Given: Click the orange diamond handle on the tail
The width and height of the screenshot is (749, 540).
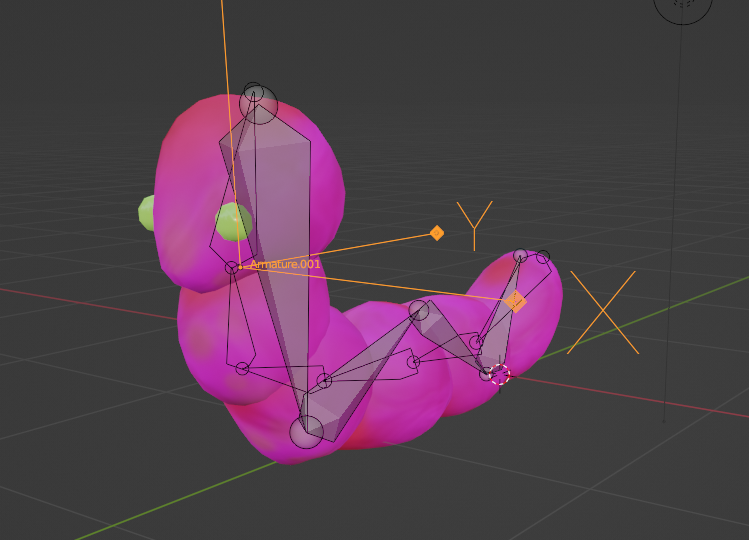Looking at the screenshot, I should point(517,301).
